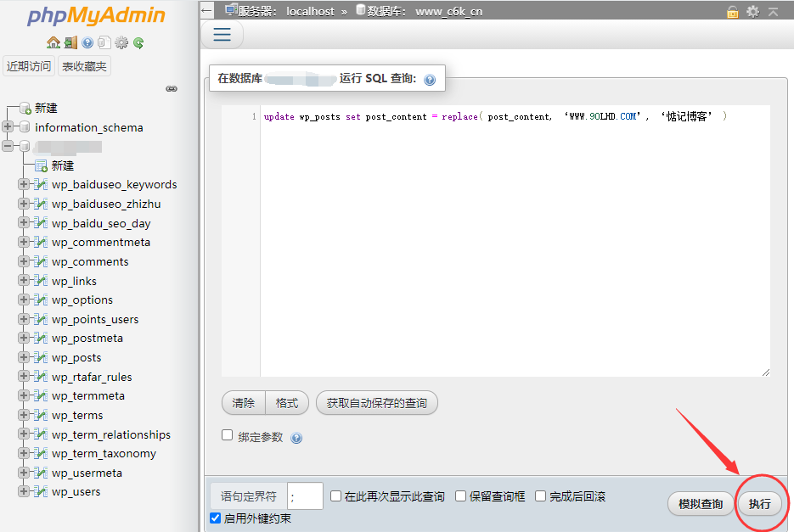The width and height of the screenshot is (794, 532).
Task: Check 在此再次显示此查询 option
Action: tap(335, 496)
